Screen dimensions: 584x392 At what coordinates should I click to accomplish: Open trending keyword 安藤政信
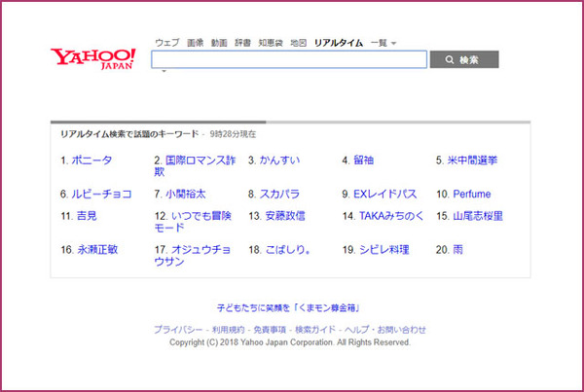[x=285, y=216]
